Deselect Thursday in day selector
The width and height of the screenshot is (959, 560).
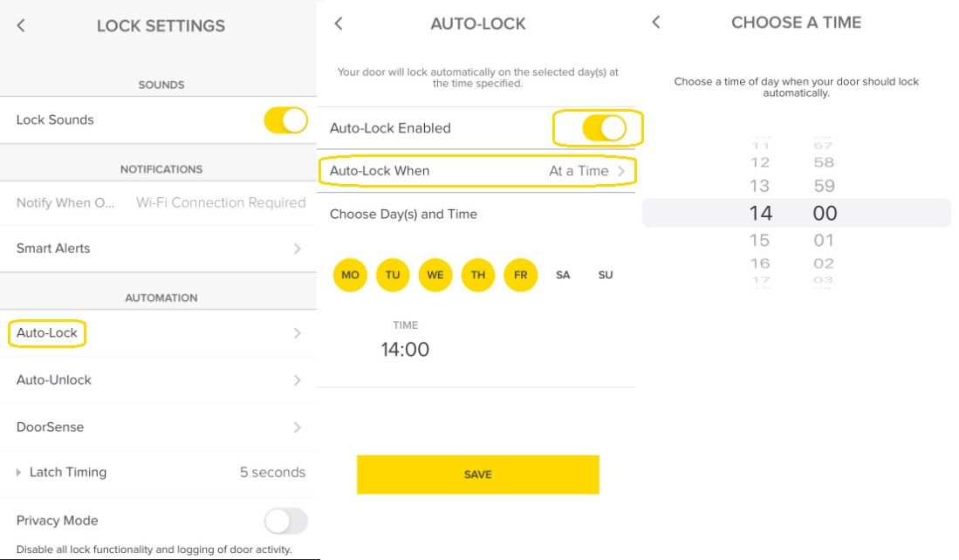(478, 275)
